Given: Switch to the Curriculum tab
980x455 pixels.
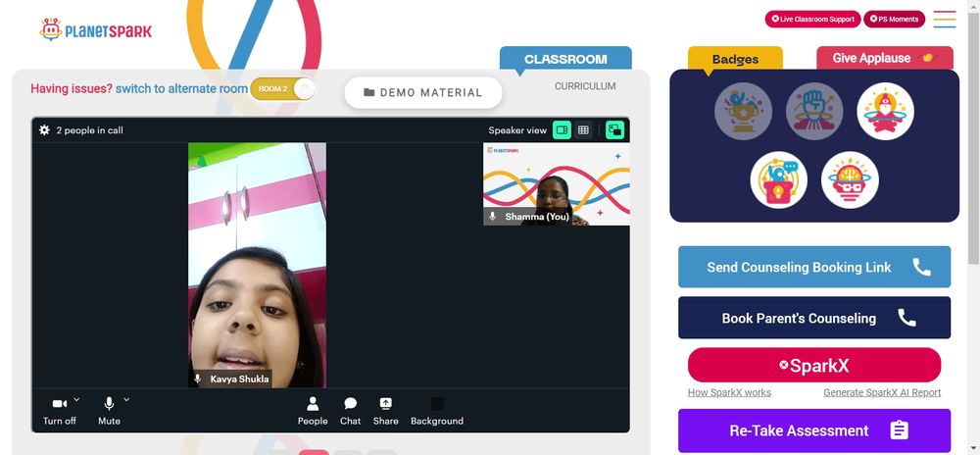Looking at the screenshot, I should pyautogui.click(x=585, y=86).
